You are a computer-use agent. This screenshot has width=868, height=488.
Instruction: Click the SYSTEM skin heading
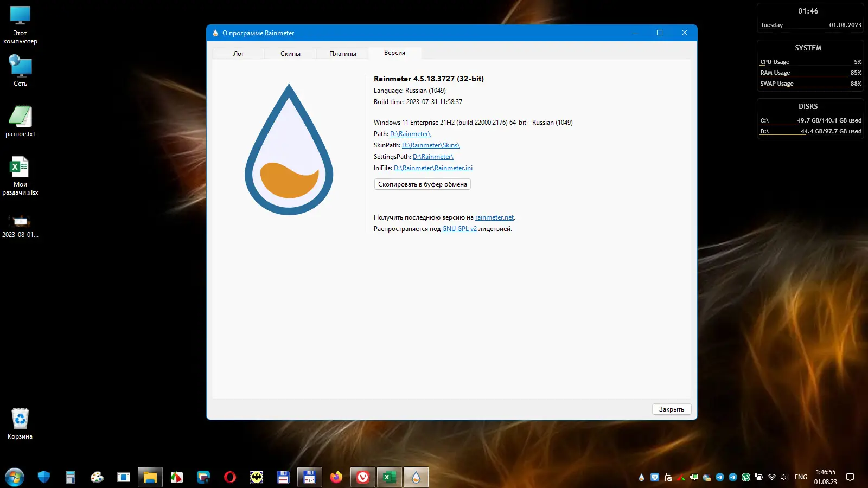click(x=808, y=48)
